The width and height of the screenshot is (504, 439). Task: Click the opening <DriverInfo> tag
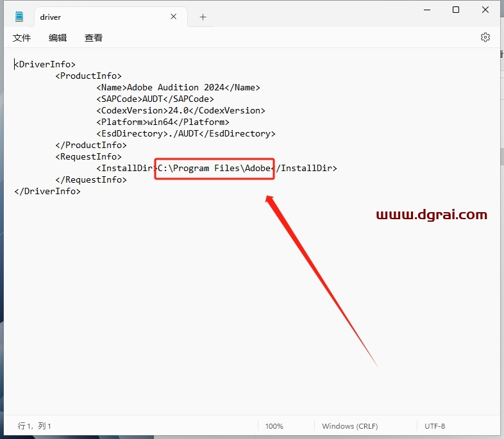(45, 64)
